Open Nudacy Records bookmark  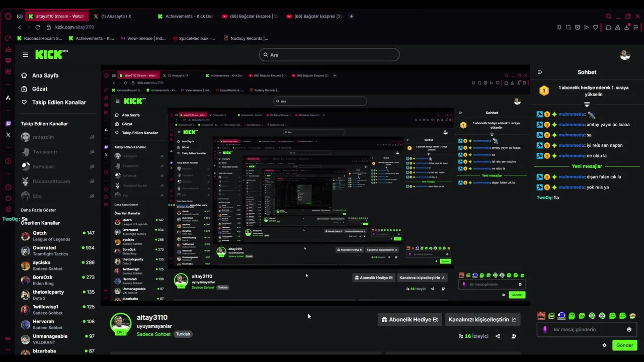246,38
